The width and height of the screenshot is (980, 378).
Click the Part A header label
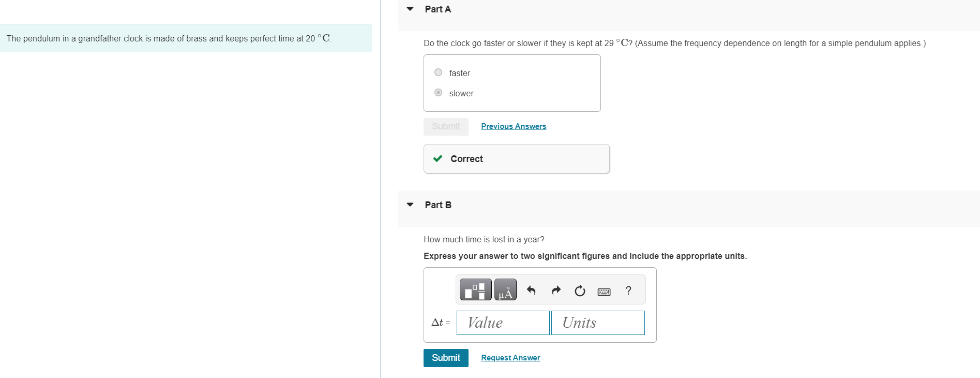tap(438, 9)
